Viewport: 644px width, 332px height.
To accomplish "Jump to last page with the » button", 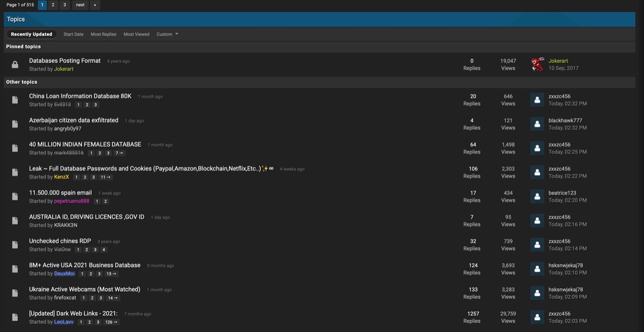I will (95, 5).
